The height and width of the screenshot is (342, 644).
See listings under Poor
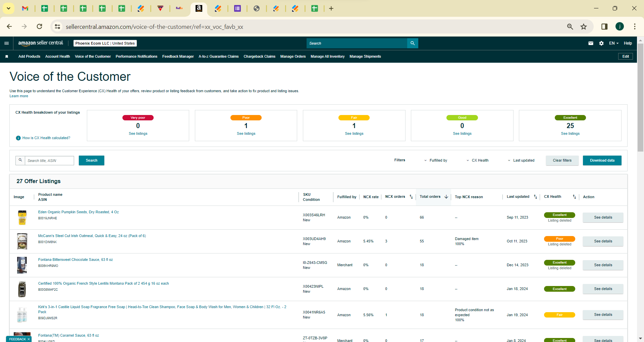(x=246, y=134)
